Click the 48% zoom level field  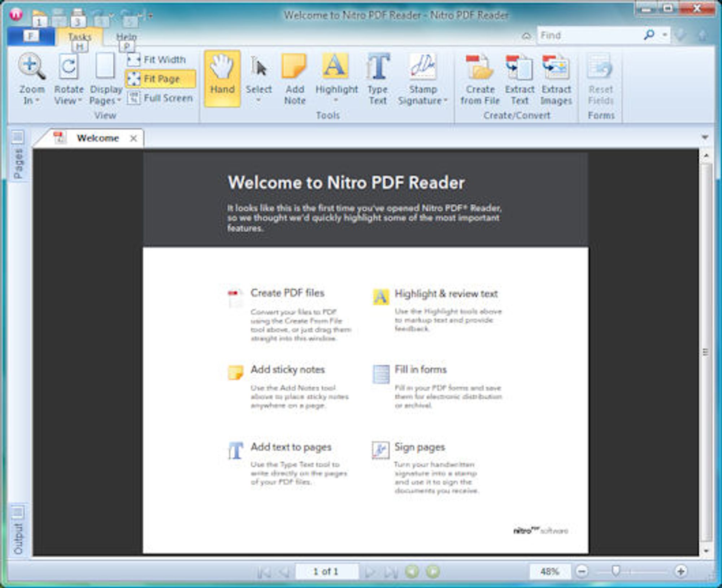[x=549, y=571]
